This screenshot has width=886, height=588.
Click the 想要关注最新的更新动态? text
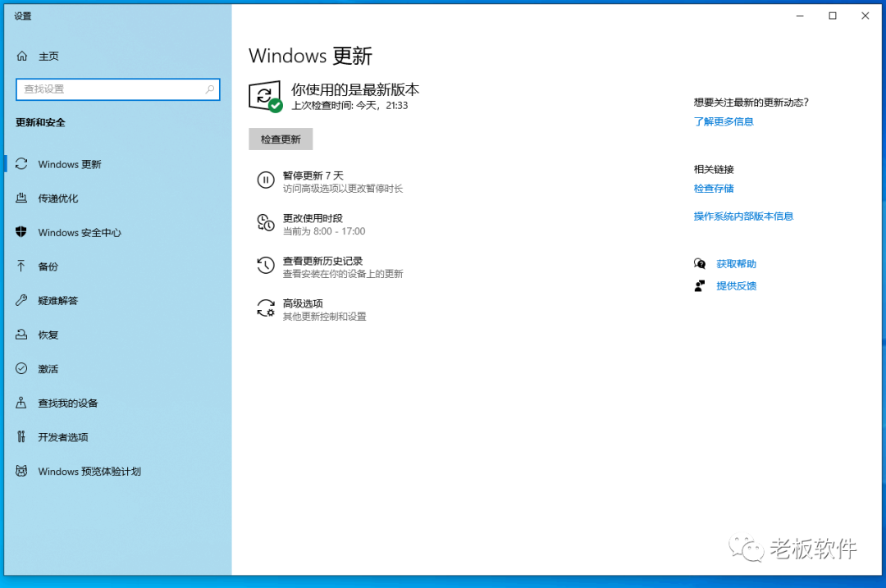[751, 103]
